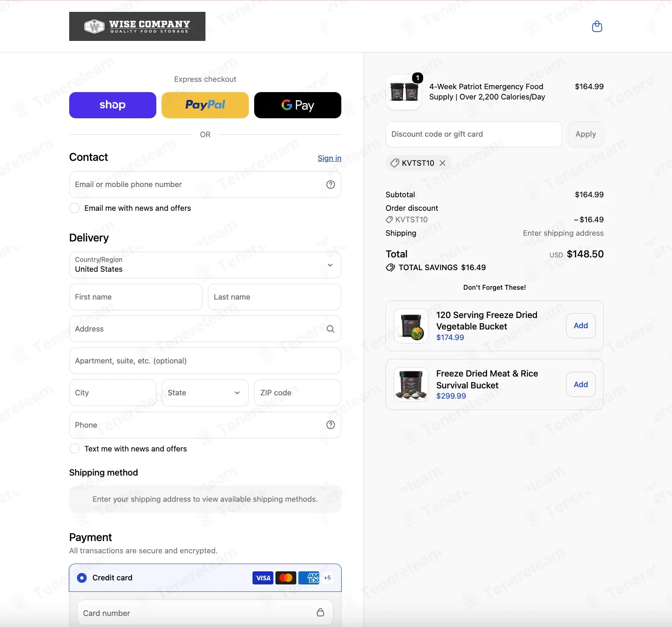Open the State dropdown
The height and width of the screenshot is (627, 672).
(x=205, y=393)
